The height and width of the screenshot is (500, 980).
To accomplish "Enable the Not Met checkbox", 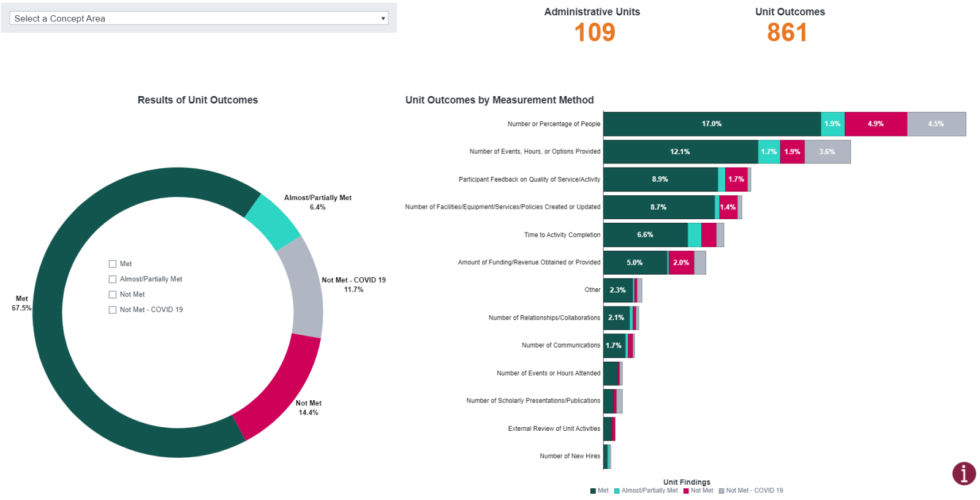I will coord(113,294).
